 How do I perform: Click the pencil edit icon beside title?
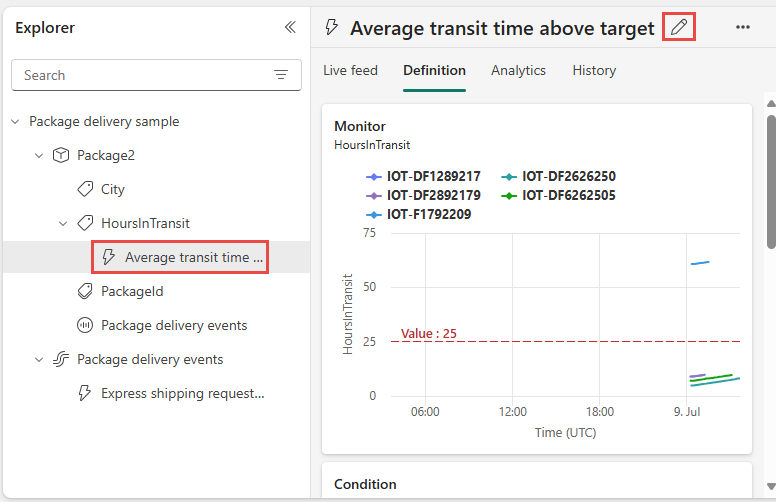[x=679, y=27]
